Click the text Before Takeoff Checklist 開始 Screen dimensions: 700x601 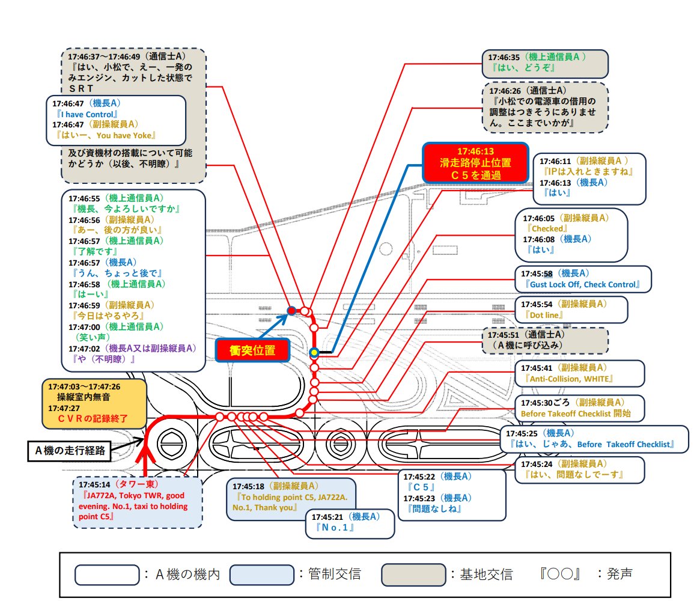coord(576,413)
